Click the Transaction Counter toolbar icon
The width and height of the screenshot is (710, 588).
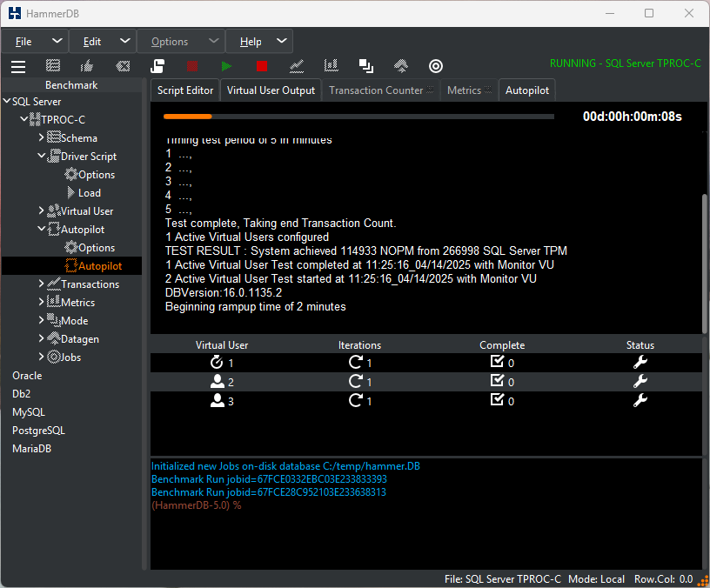[297, 66]
